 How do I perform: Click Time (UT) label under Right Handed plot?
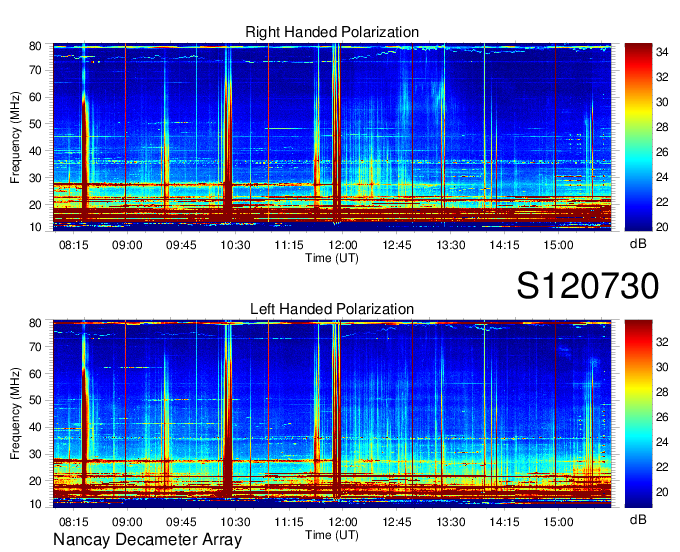tap(332, 258)
